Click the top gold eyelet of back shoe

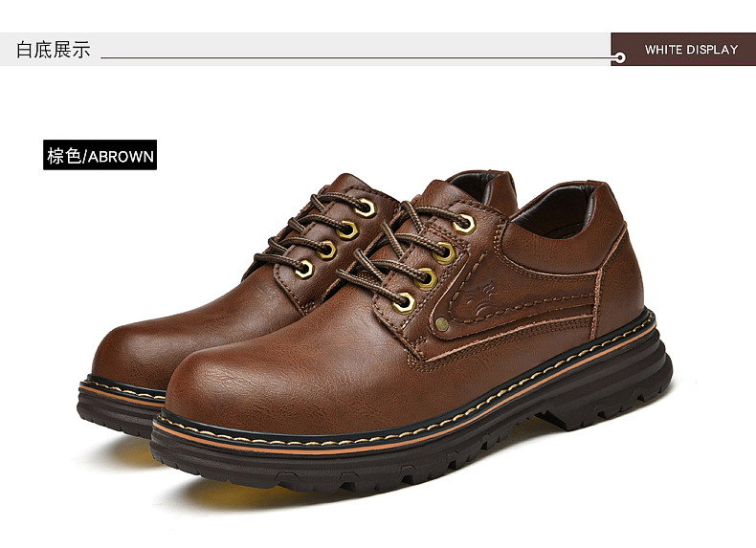coord(366,208)
